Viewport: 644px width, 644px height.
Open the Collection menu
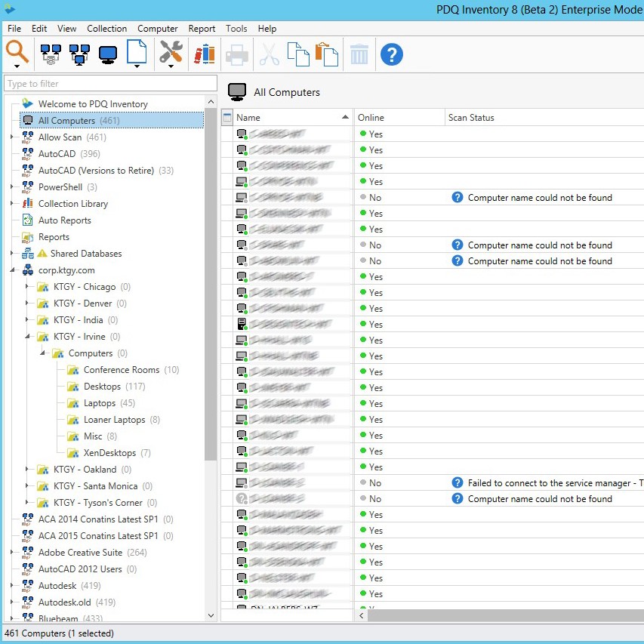[106, 29]
